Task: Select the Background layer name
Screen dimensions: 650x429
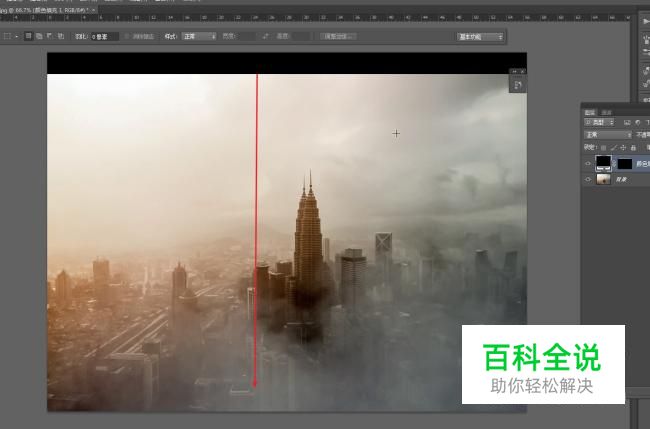Action: (621, 179)
